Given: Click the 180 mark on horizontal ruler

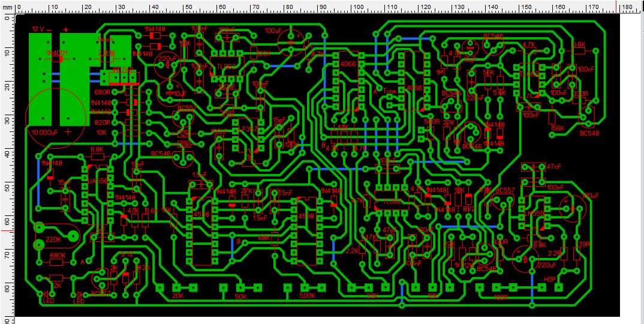Looking at the screenshot, I should click(627, 7).
